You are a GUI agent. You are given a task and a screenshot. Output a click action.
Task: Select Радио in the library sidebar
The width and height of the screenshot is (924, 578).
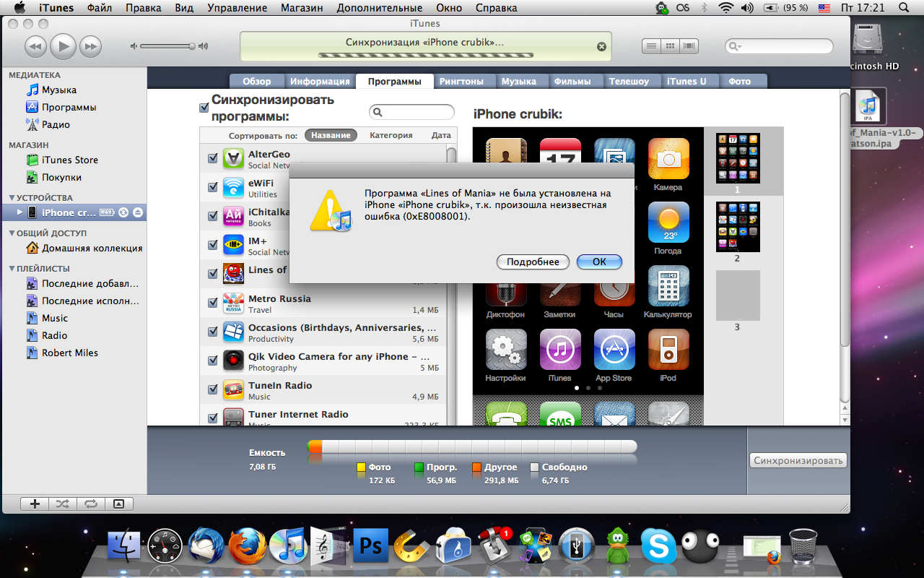[56, 124]
